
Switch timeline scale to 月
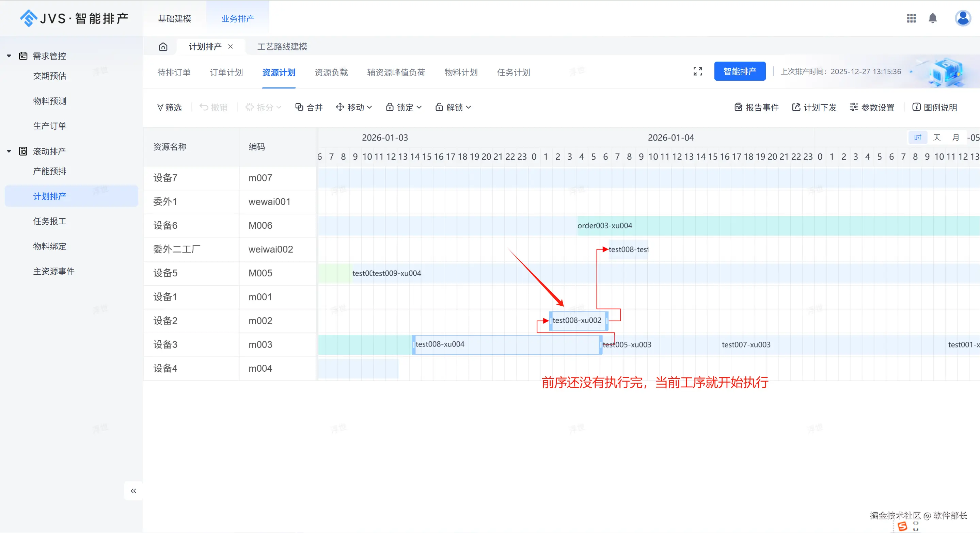(x=955, y=138)
